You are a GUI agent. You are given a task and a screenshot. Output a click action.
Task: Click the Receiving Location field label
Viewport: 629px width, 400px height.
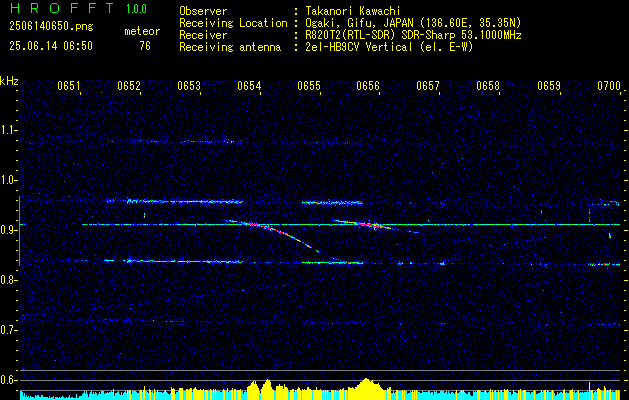click(233, 23)
